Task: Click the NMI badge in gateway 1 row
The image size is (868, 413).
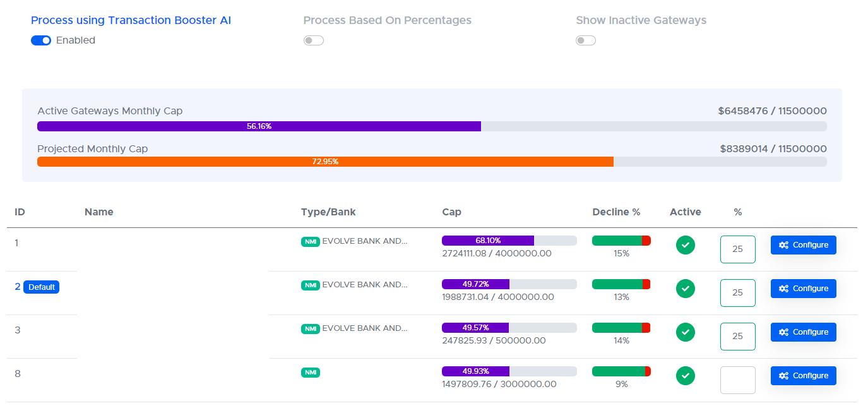Action: tap(311, 241)
